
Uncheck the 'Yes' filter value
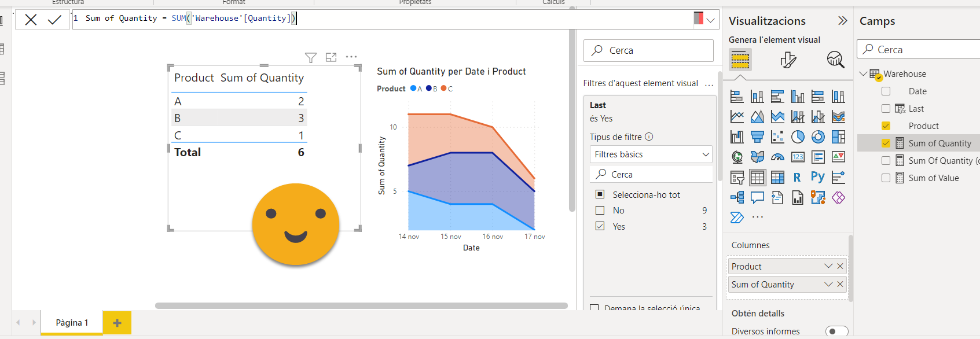click(x=600, y=226)
